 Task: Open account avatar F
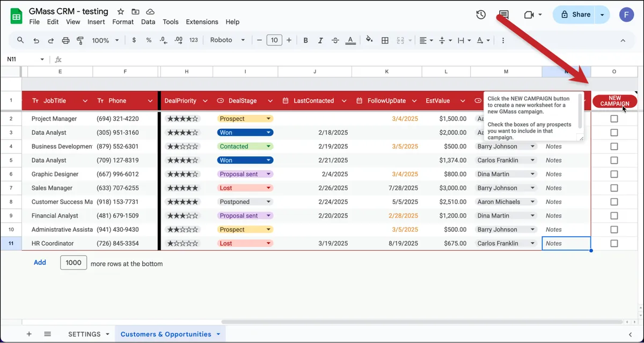pos(626,14)
